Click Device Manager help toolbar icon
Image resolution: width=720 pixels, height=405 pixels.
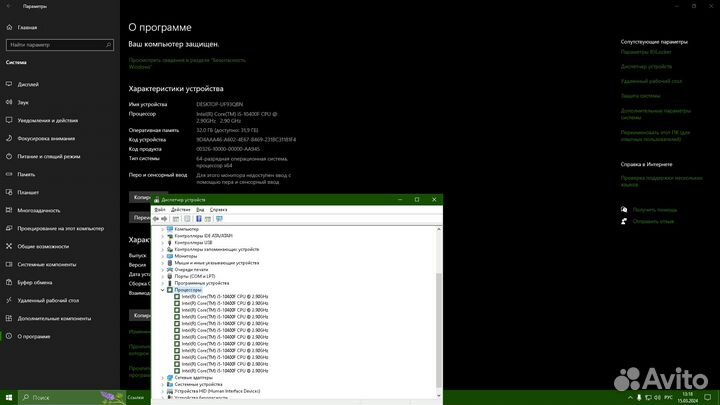[199, 219]
